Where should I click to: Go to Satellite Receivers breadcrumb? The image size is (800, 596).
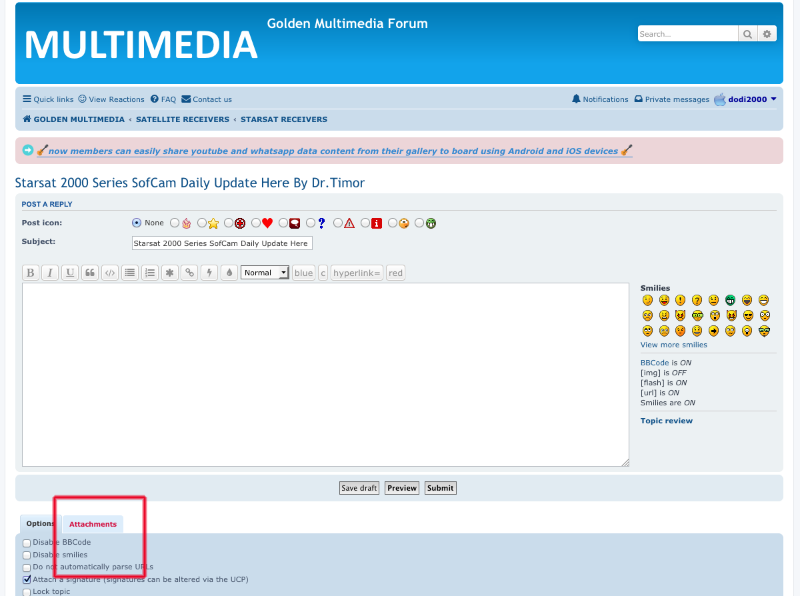[x=183, y=119]
